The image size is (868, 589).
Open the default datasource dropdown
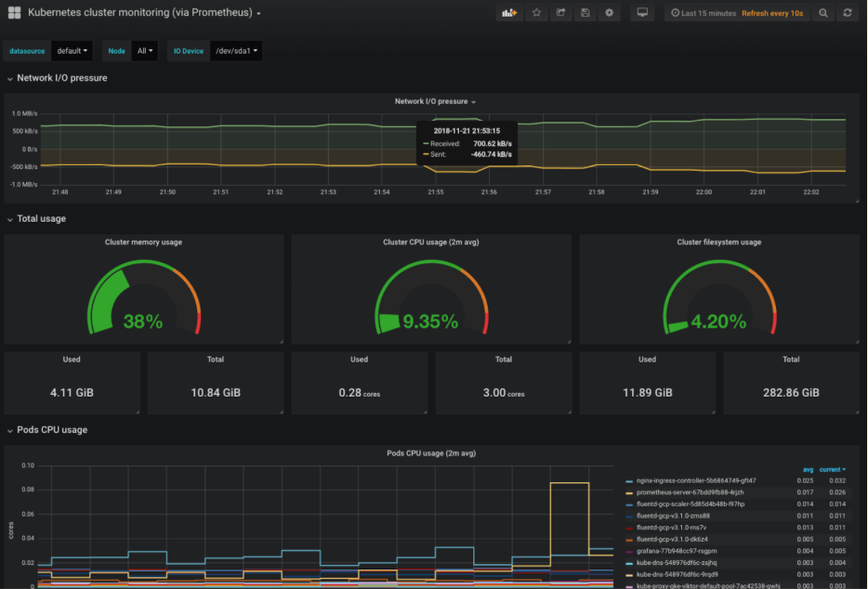coord(72,50)
